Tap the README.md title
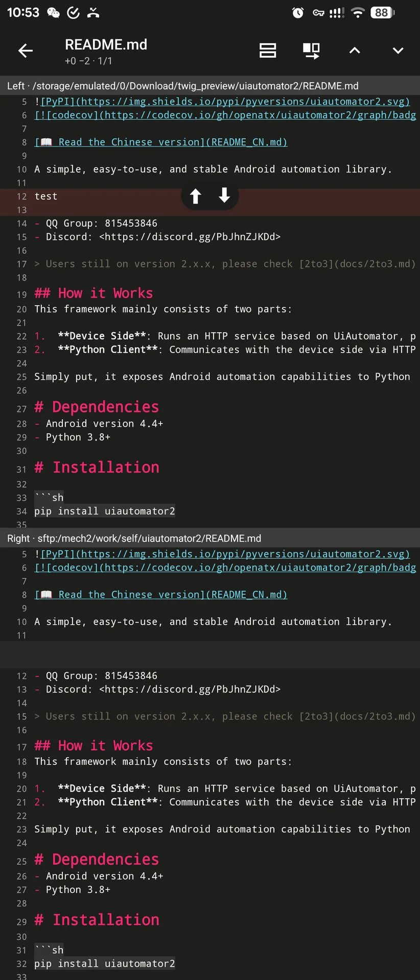Screen dimensions: 420x980 click(x=106, y=45)
